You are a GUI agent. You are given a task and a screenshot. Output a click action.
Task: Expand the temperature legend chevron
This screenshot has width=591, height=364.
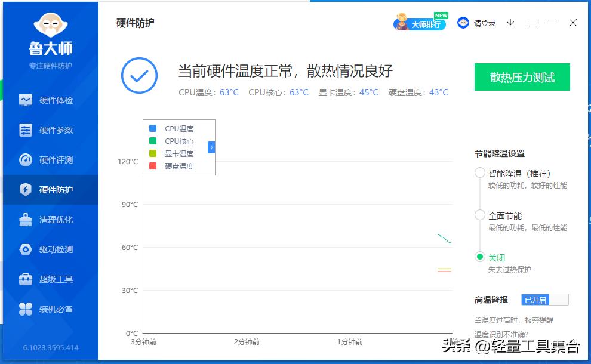[x=212, y=147]
